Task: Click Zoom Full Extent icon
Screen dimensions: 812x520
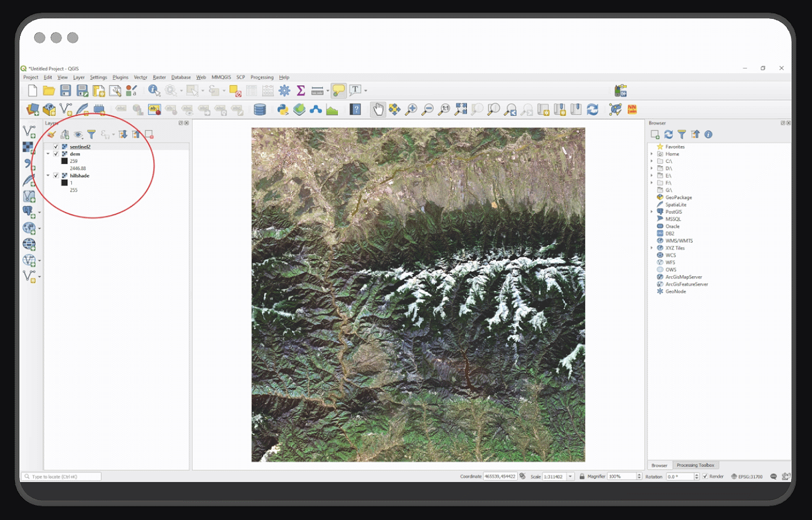Action: click(461, 110)
